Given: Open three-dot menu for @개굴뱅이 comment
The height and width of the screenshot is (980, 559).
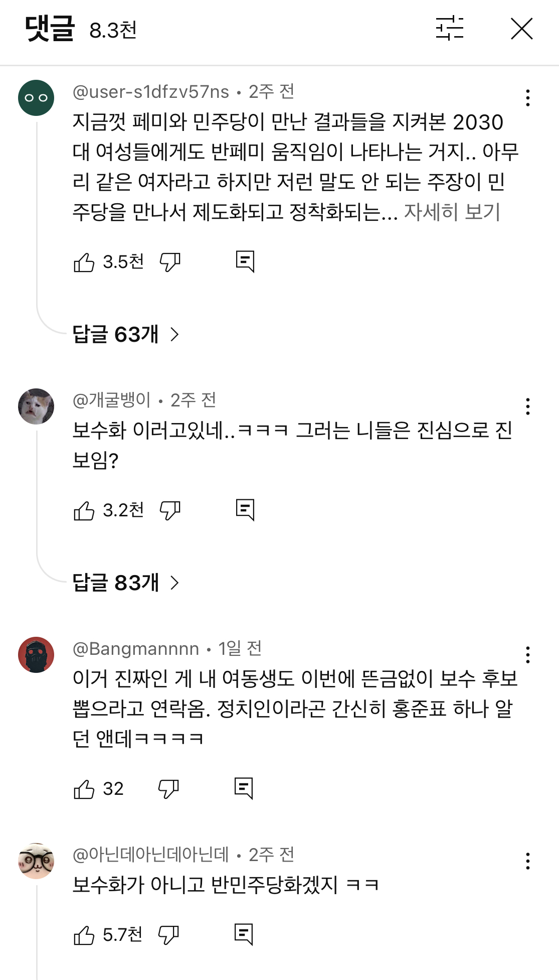Looking at the screenshot, I should pos(527,406).
